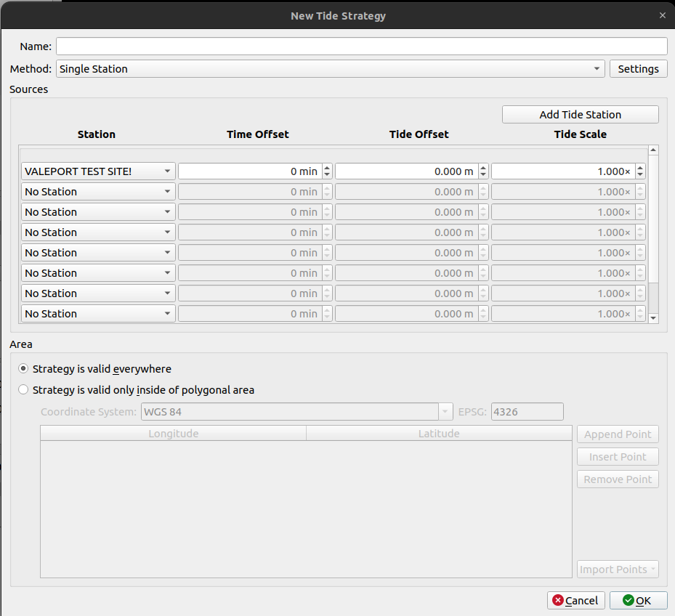Select Strategy is valid everywhere option
The image size is (675, 616).
(23, 369)
